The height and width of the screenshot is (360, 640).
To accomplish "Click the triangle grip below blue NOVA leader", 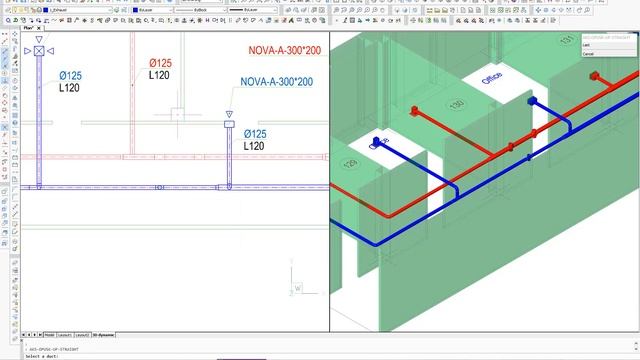I will point(229,114).
